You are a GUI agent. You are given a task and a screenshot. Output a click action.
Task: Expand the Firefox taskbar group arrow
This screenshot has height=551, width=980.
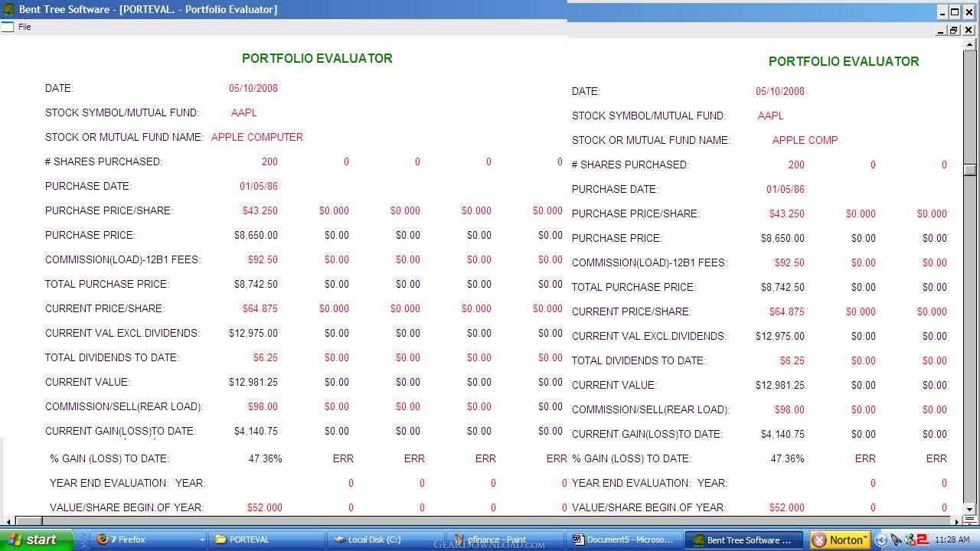click(x=201, y=540)
